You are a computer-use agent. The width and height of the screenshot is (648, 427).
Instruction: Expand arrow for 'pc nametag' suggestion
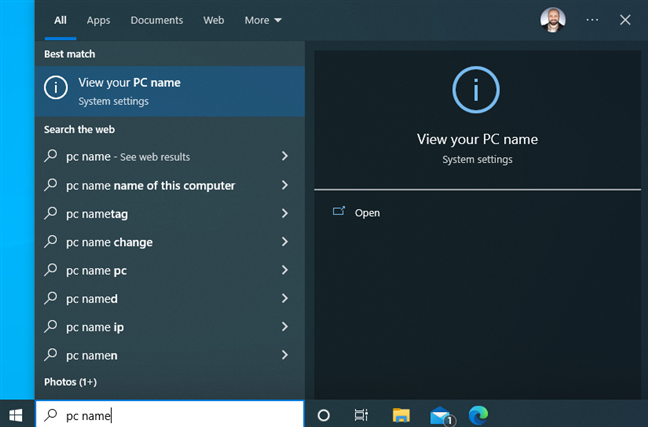tap(285, 213)
